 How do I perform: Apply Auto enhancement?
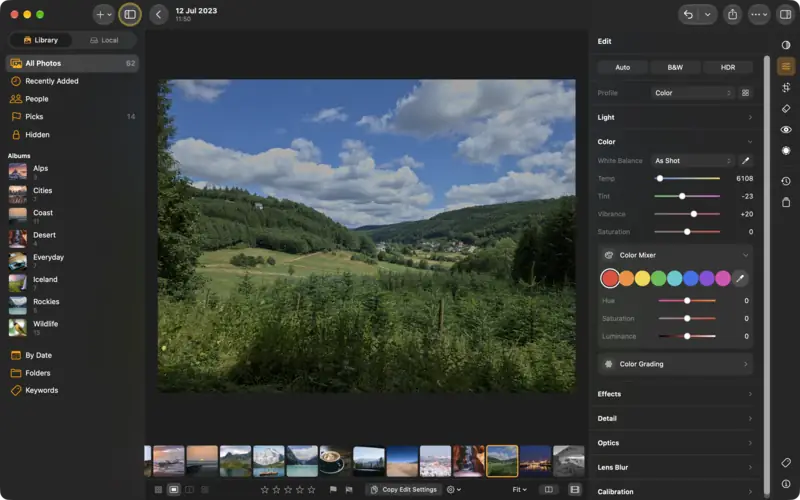(622, 67)
